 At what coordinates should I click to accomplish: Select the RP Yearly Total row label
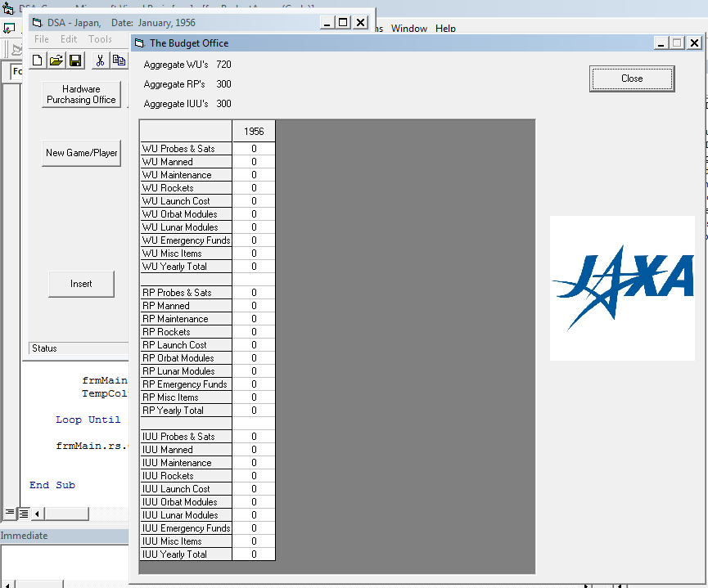(x=186, y=411)
